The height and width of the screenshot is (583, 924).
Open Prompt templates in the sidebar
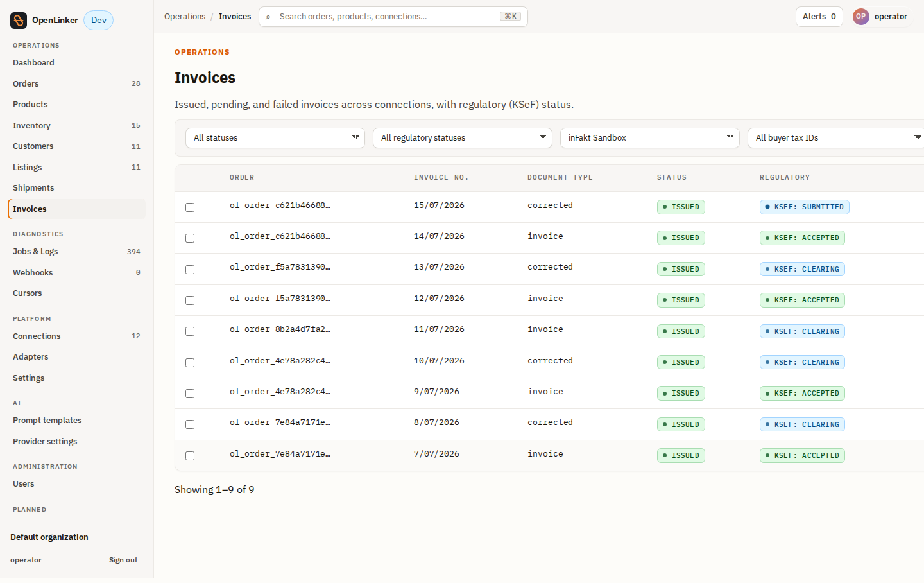[76, 421]
